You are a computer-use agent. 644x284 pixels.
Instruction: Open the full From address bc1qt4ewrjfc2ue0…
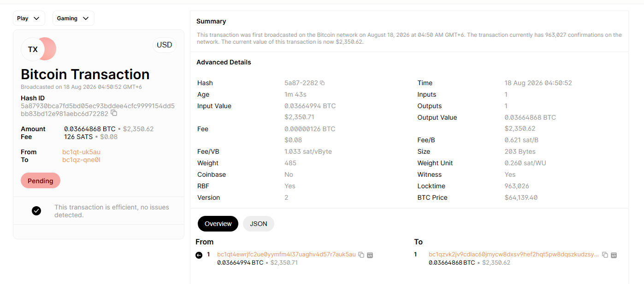click(x=286, y=255)
